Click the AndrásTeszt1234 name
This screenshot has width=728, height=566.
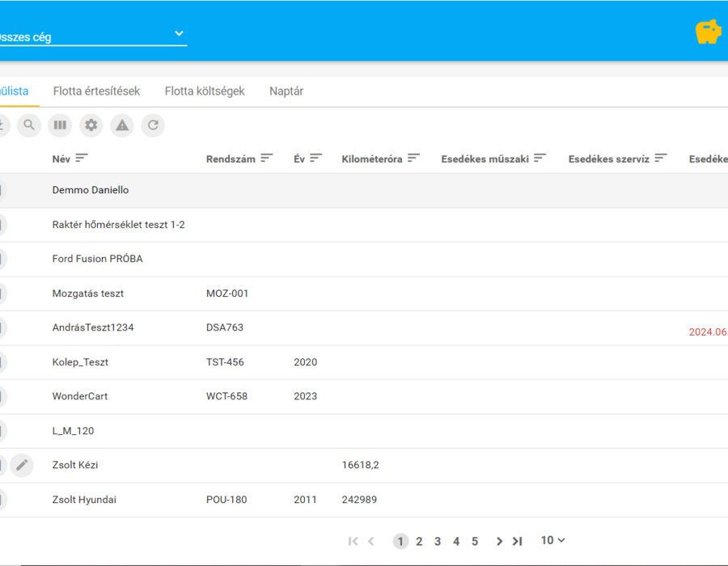click(x=93, y=327)
